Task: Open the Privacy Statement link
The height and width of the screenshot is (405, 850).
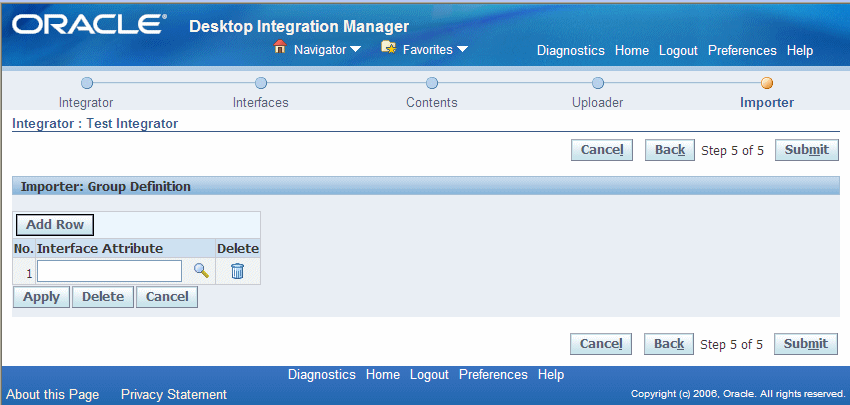Action: coord(173,394)
